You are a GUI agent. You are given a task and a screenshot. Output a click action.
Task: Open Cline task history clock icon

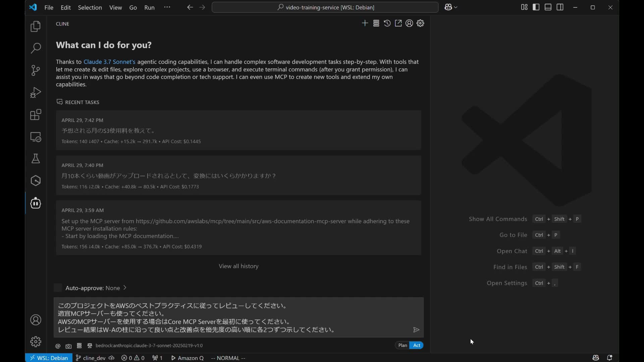(x=387, y=23)
